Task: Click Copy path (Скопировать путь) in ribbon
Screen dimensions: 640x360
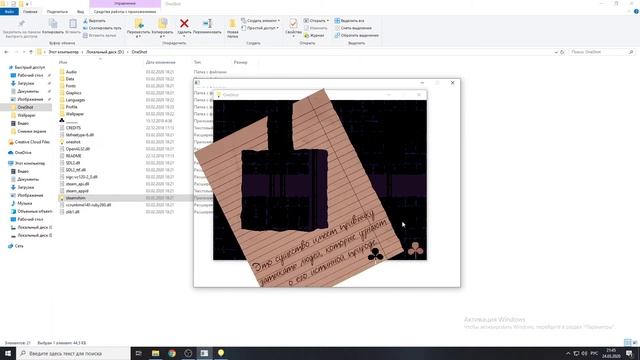Action: click(x=102, y=28)
